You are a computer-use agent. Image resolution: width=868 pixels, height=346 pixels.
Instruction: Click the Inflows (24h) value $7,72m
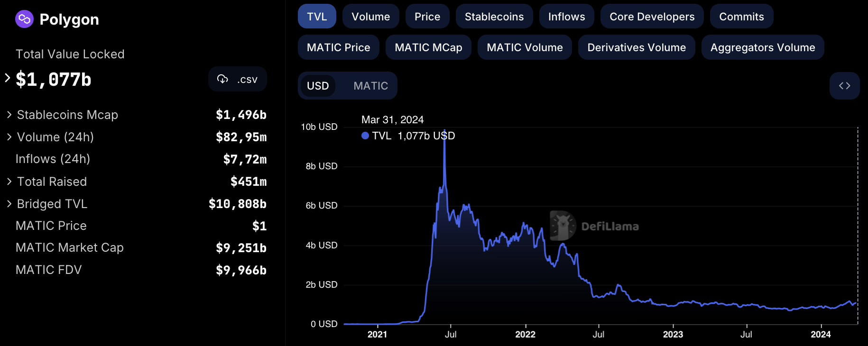[245, 159]
